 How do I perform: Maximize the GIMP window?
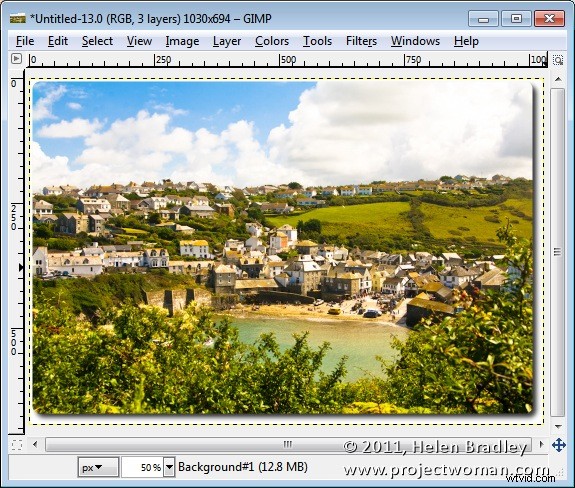click(516, 19)
